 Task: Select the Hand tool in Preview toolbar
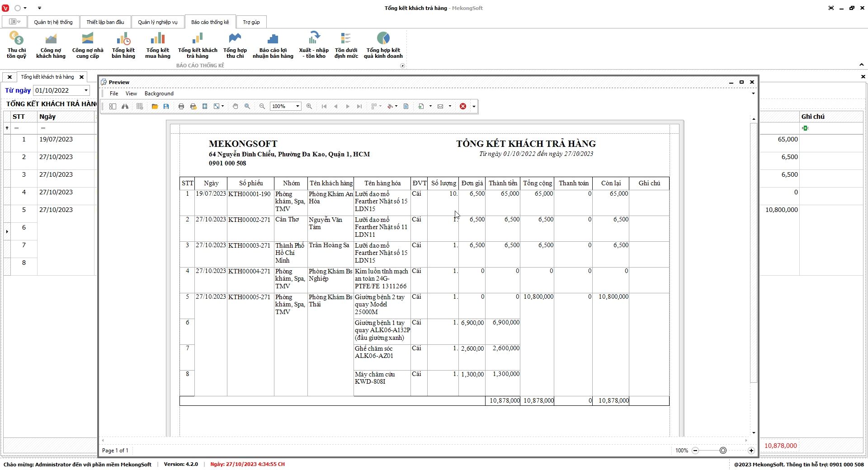(x=235, y=106)
